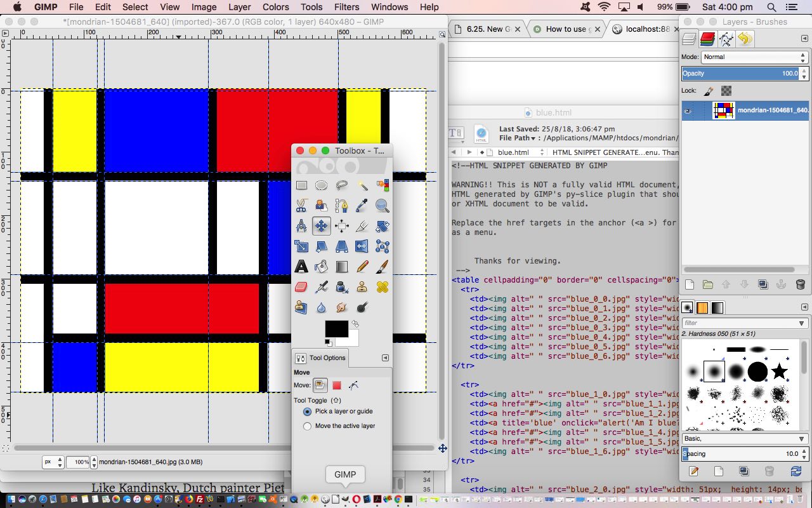Viewport: 812px width, 508px height.
Task: Delete layer via Layers panel trash icon
Action: point(800,284)
